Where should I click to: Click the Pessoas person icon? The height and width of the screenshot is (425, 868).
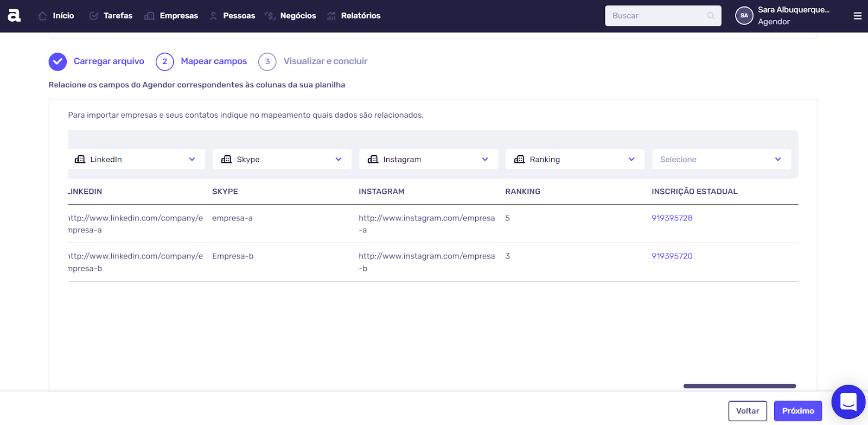(x=213, y=16)
